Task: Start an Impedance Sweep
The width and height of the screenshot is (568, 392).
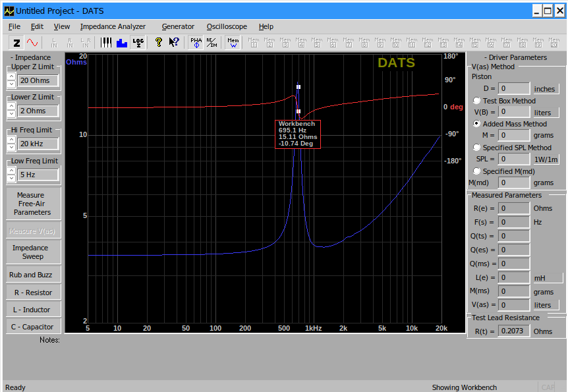Action: pos(34,252)
